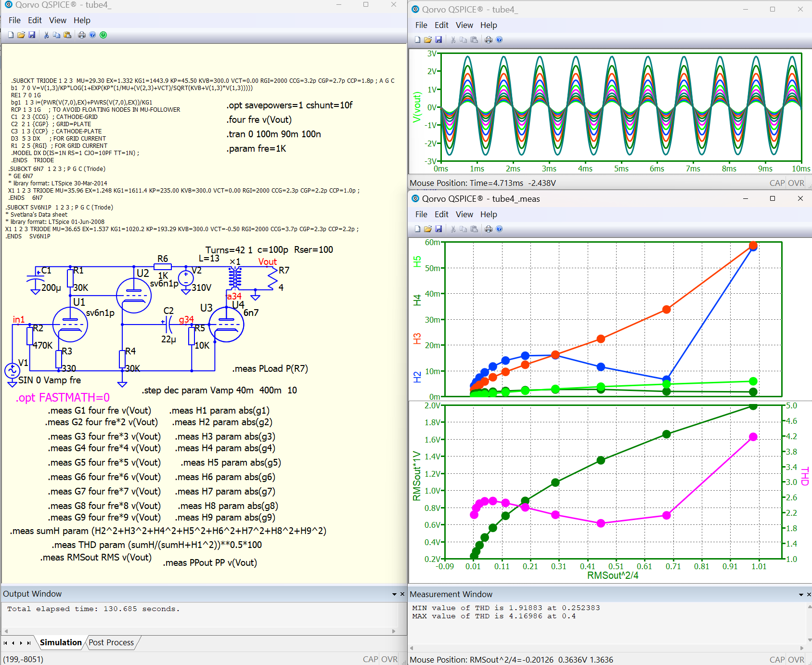Switch to the Post Process tab

pos(111,642)
